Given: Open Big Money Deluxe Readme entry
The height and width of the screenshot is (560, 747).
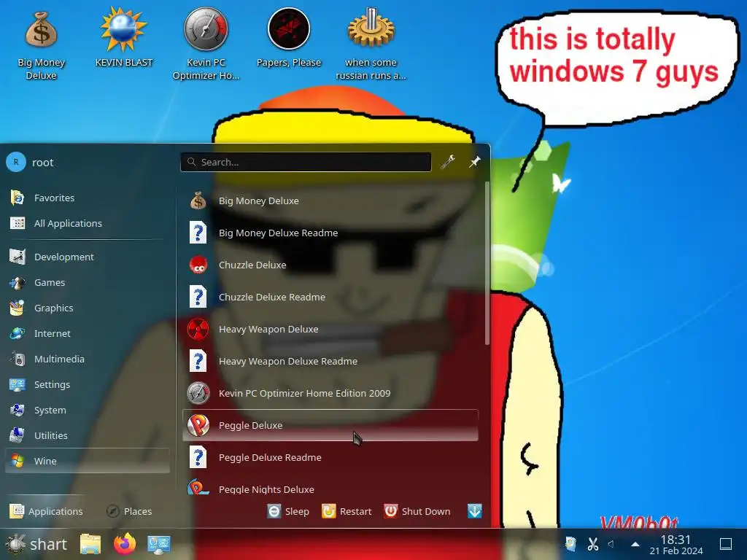Looking at the screenshot, I should click(330, 233).
